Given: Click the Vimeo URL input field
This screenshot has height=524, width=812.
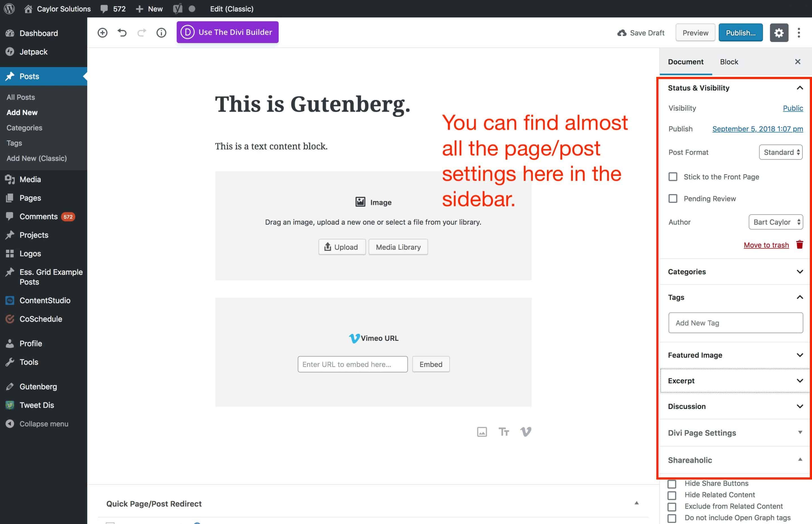Looking at the screenshot, I should 352,364.
